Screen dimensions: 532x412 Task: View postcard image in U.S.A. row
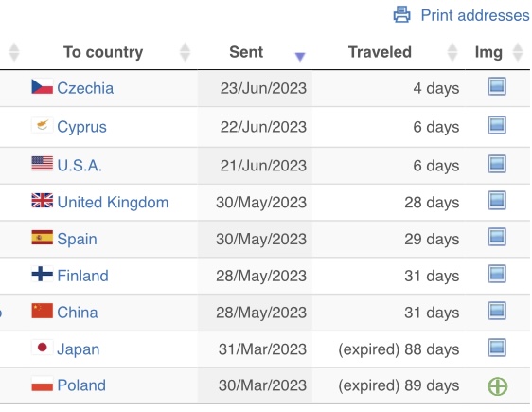[497, 164]
